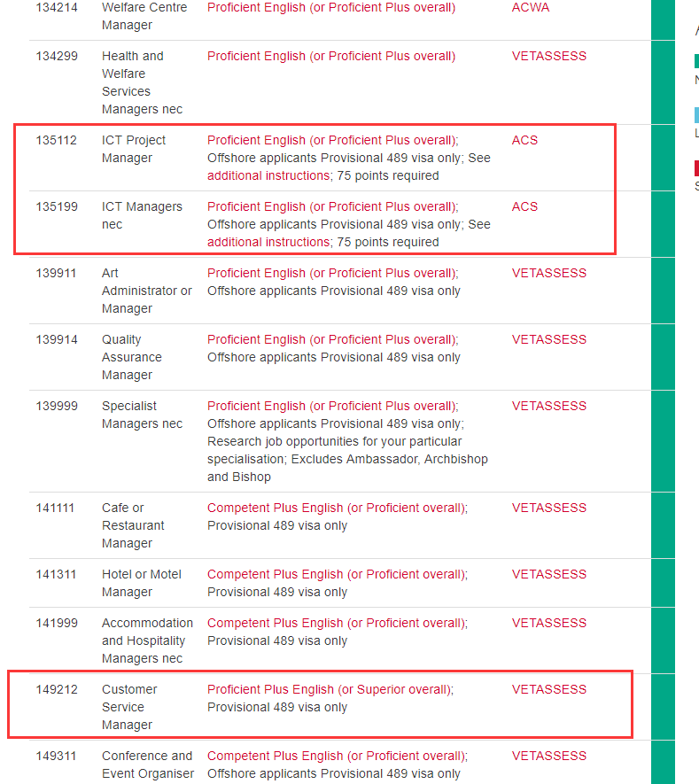The width and height of the screenshot is (699, 784).
Task: Click VETASSESS for Hotel or Motel Manager
Action: tap(548, 574)
